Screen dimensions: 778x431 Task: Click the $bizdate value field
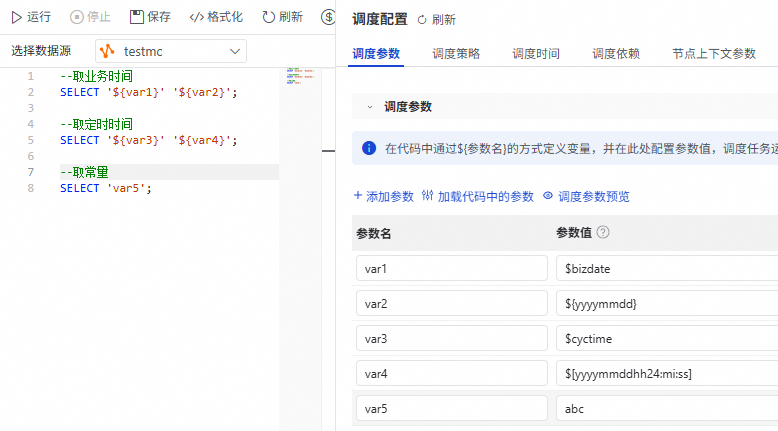(667, 268)
